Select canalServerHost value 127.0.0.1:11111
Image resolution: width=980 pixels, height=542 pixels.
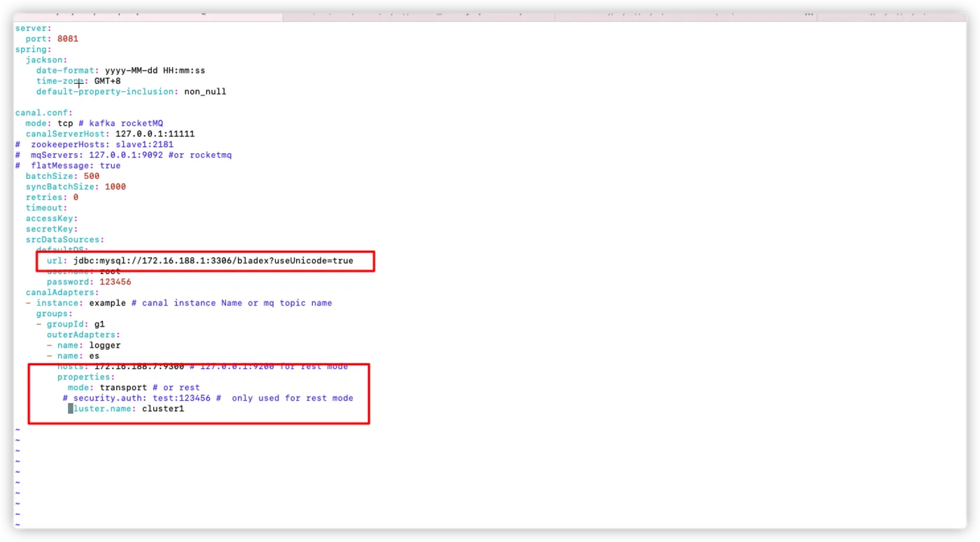click(155, 134)
